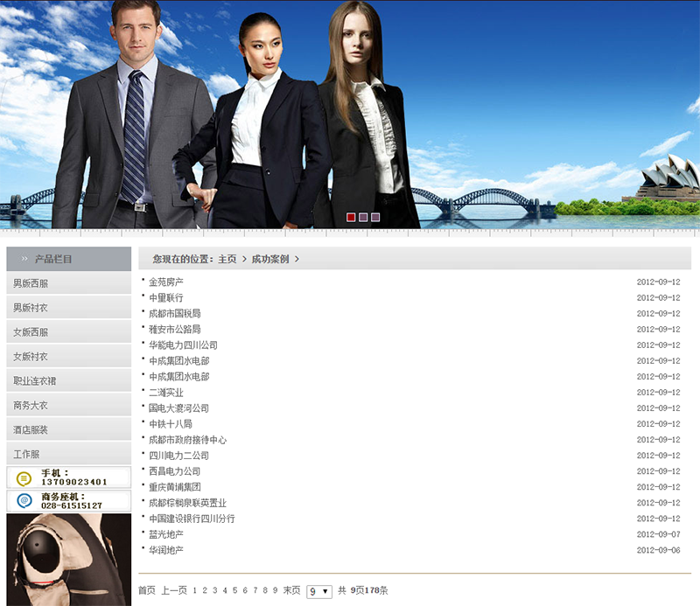Jump to page 5 in pagination
The image size is (700, 606).
point(234,590)
